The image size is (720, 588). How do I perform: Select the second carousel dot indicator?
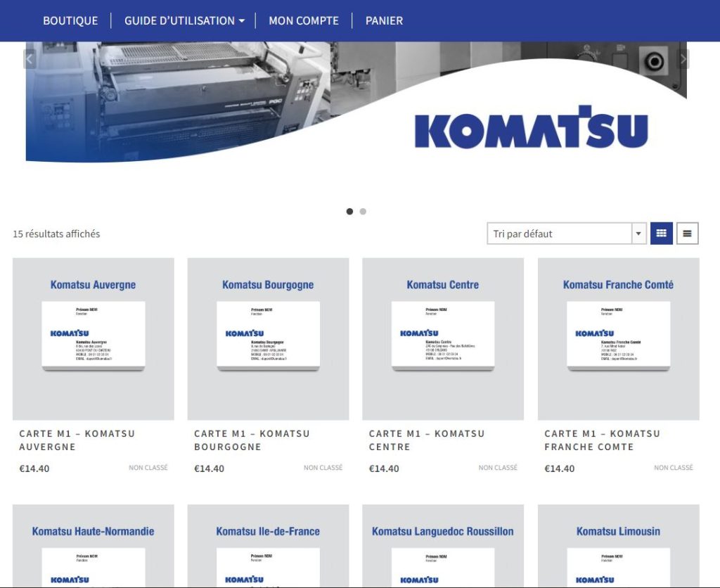(x=363, y=212)
